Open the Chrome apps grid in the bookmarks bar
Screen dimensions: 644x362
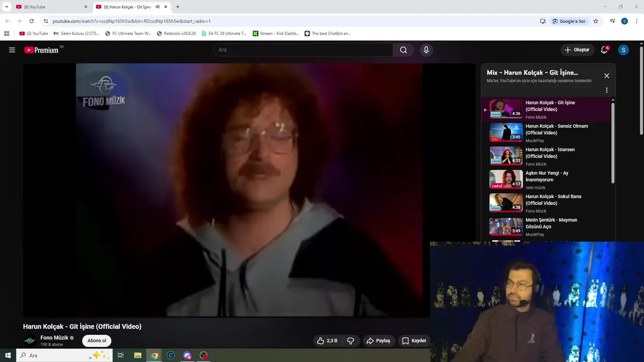pos(7,34)
